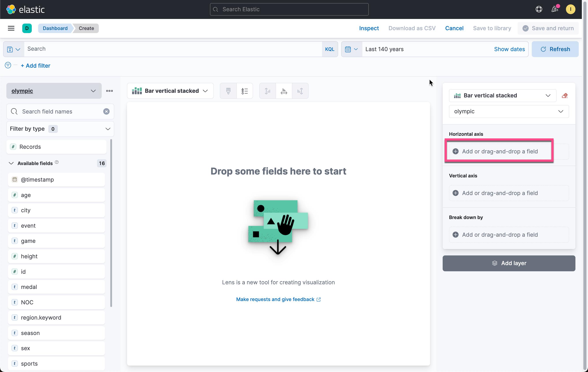588x372 pixels.
Task: Open the index pattern three-dots menu
Action: click(x=109, y=91)
